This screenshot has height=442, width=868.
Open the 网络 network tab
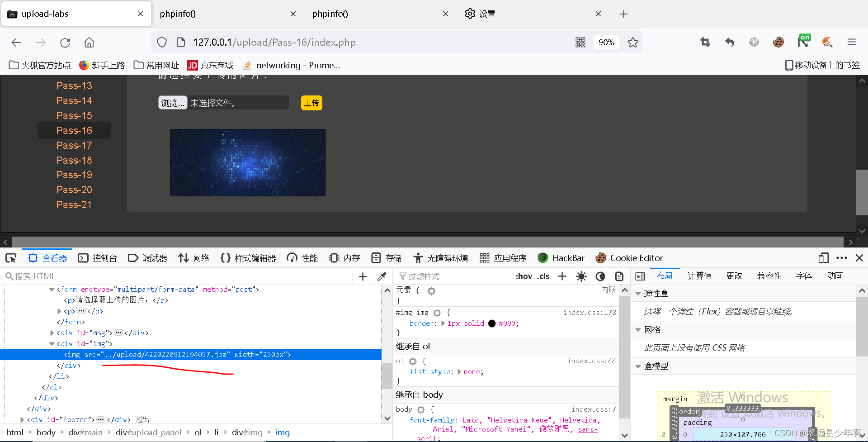(x=194, y=258)
